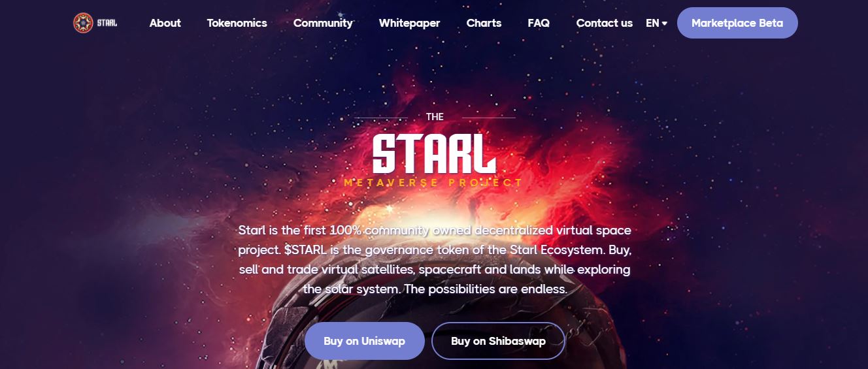868x369 pixels.
Task: Open the Community nav link
Action: pos(323,23)
